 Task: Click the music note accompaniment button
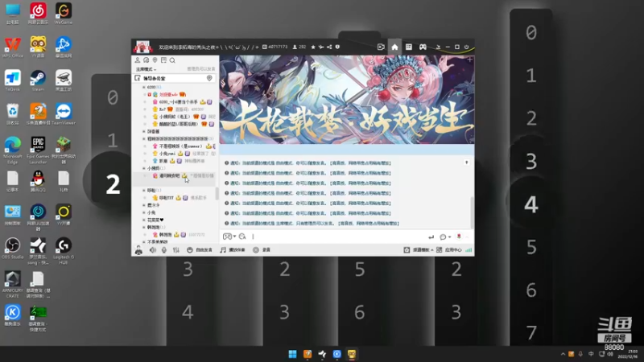coord(233,249)
